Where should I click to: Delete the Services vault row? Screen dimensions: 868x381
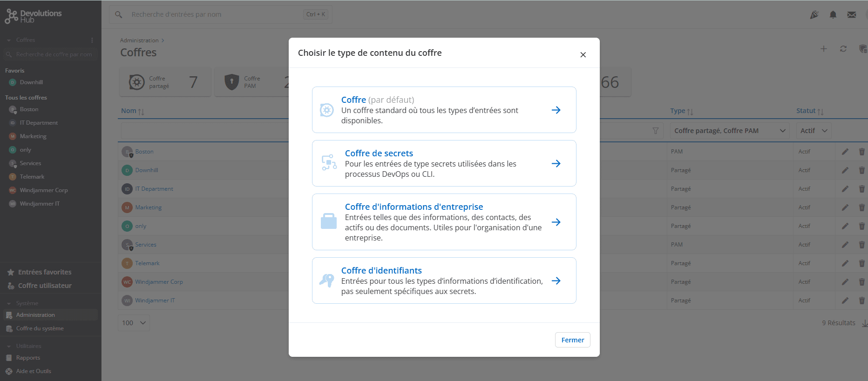point(862,245)
